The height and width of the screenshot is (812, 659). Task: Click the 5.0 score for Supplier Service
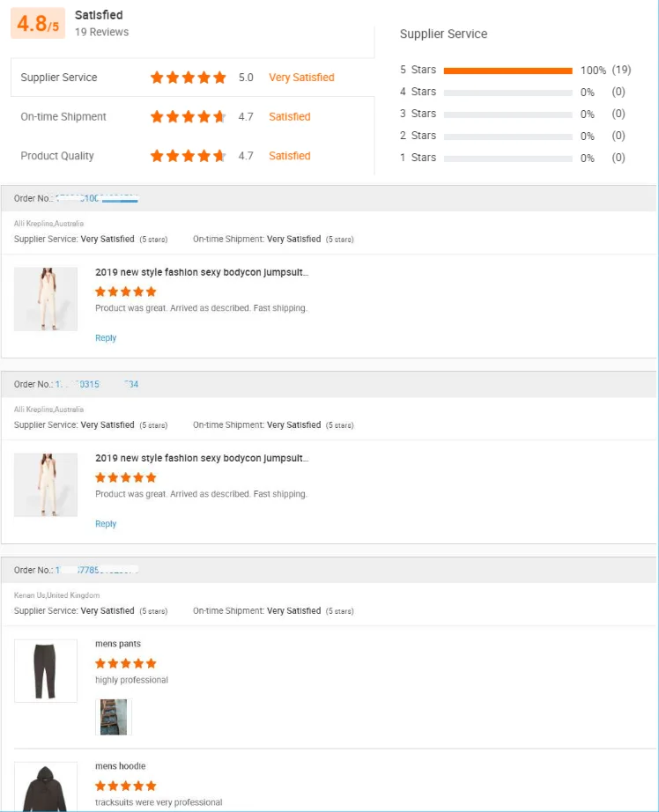[246, 78]
